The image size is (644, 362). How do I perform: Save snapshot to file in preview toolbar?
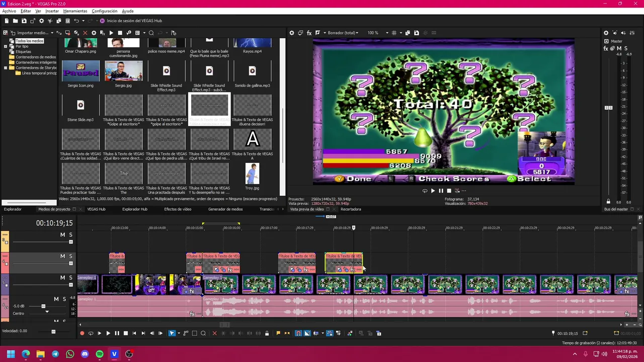pyautogui.click(x=416, y=33)
